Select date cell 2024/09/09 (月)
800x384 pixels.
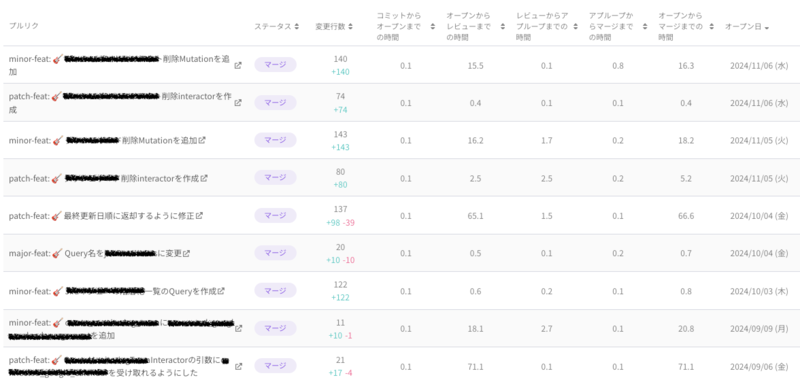tap(759, 329)
